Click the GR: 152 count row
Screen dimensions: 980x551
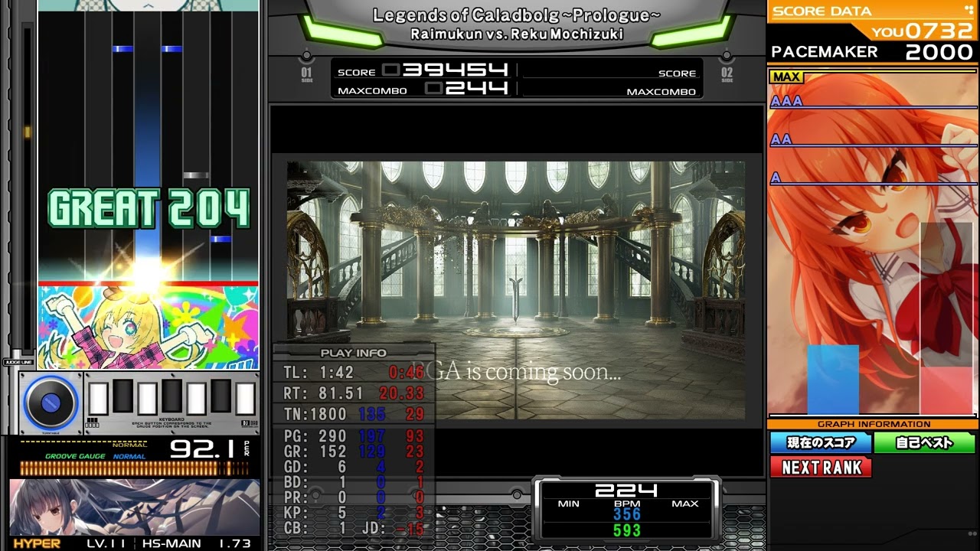(x=354, y=452)
